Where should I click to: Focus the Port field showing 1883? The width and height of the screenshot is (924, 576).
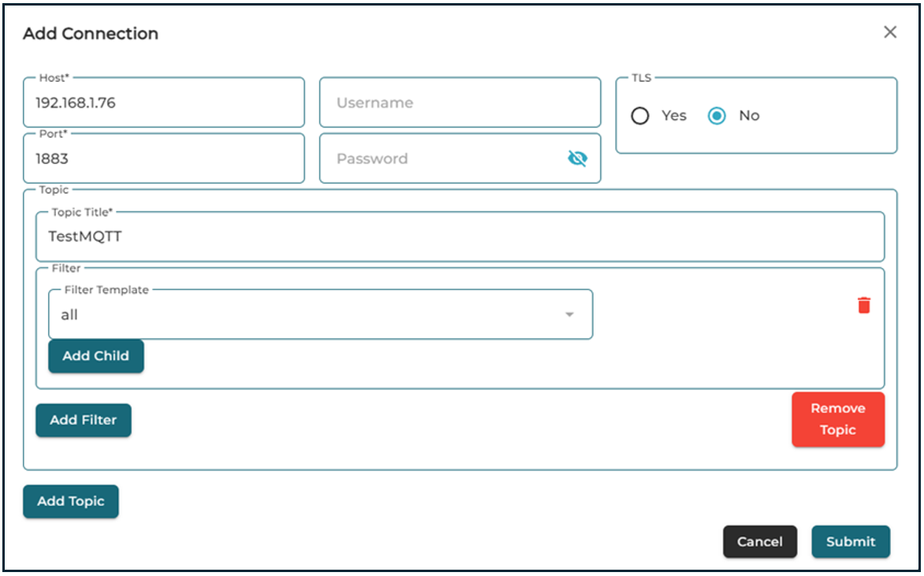[164, 159]
